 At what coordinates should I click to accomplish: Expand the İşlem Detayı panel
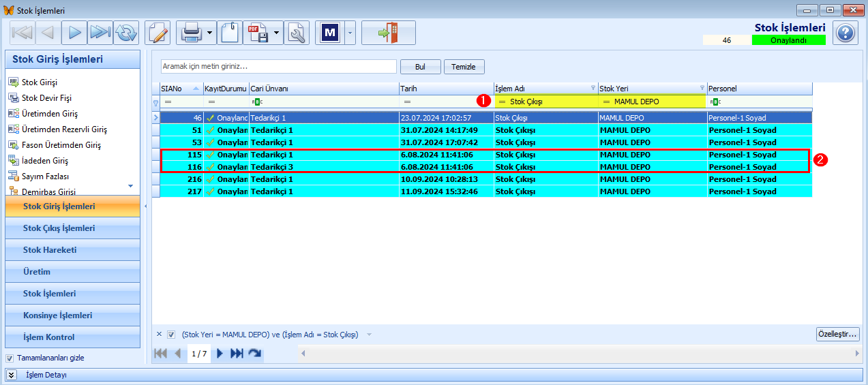coord(12,375)
